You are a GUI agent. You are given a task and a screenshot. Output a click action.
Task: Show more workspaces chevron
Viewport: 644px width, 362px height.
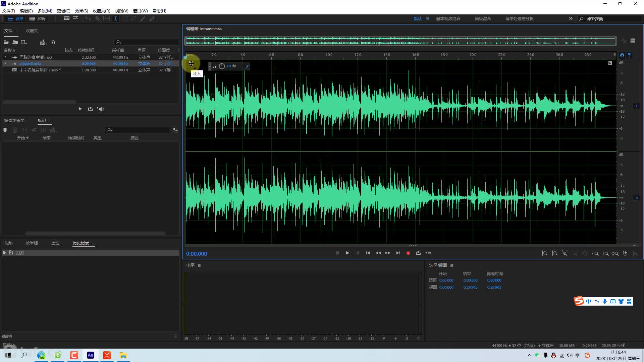pyautogui.click(x=571, y=19)
